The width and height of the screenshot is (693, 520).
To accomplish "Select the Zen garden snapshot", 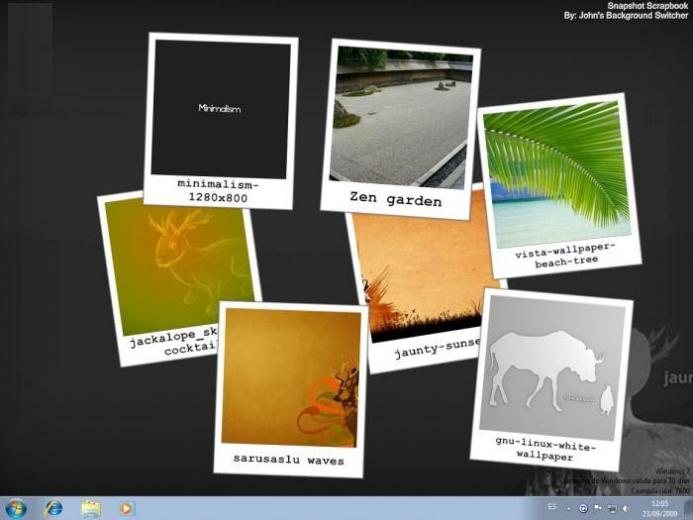I will [x=401, y=128].
